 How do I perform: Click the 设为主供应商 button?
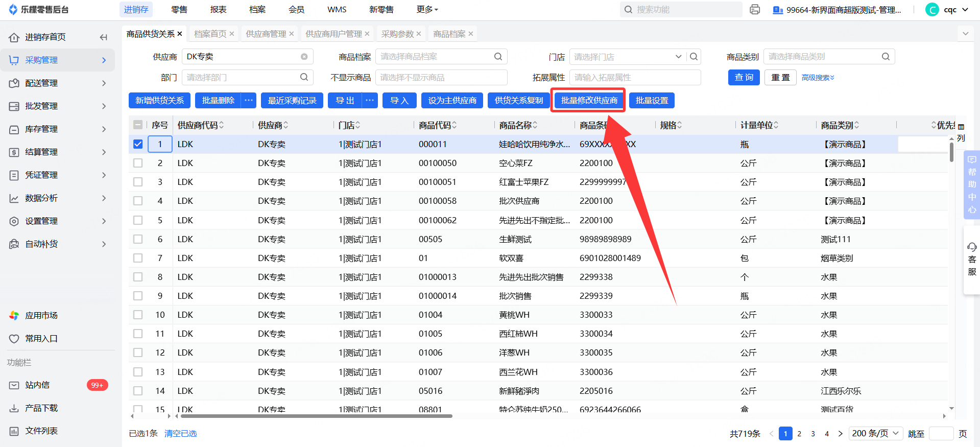pos(452,101)
